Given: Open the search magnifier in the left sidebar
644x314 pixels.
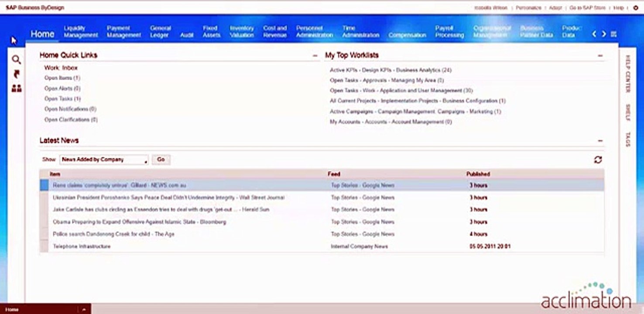Looking at the screenshot, I should 16,60.
